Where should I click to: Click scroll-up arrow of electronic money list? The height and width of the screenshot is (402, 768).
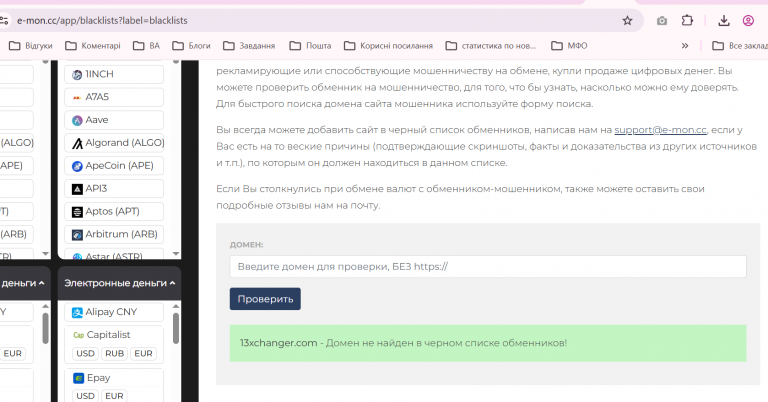176,306
